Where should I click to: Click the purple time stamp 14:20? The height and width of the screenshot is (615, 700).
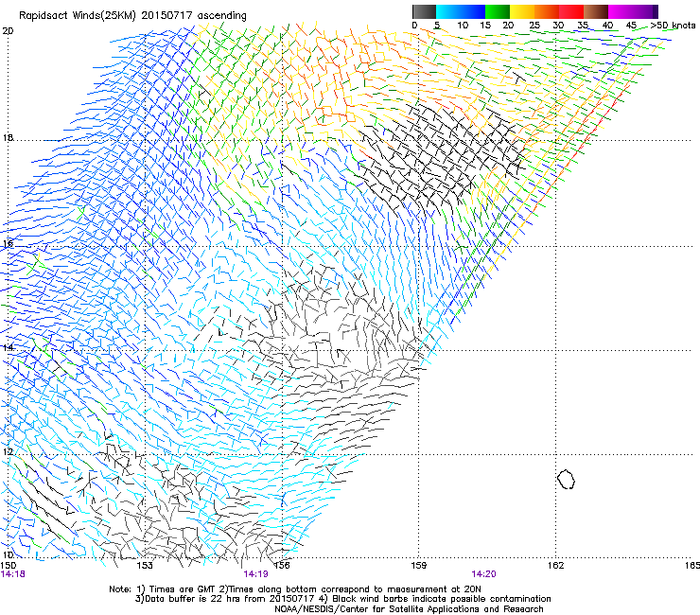pos(484,574)
